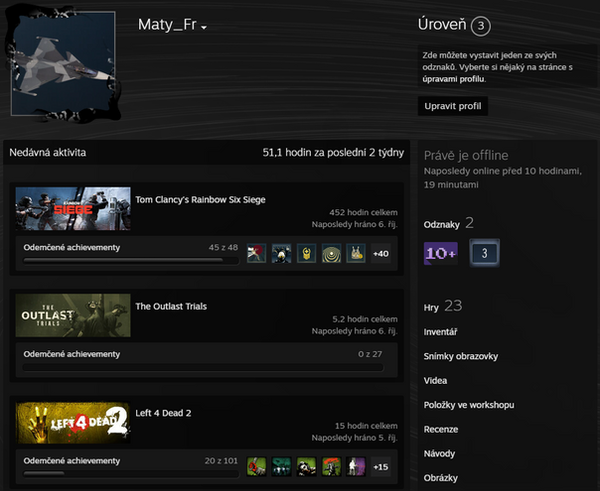This screenshot has height=491, width=600.
Task: Click the fighter jet profile avatar
Action: [63, 64]
